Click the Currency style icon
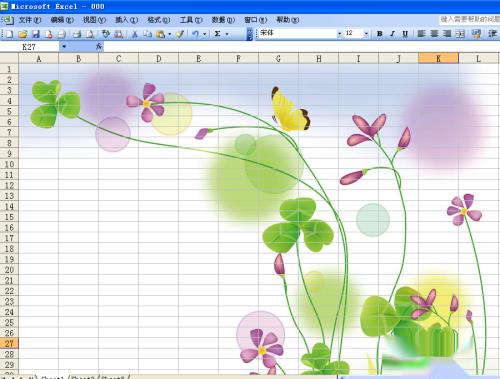This screenshot has width=500, height=379. pyautogui.click(x=476, y=34)
